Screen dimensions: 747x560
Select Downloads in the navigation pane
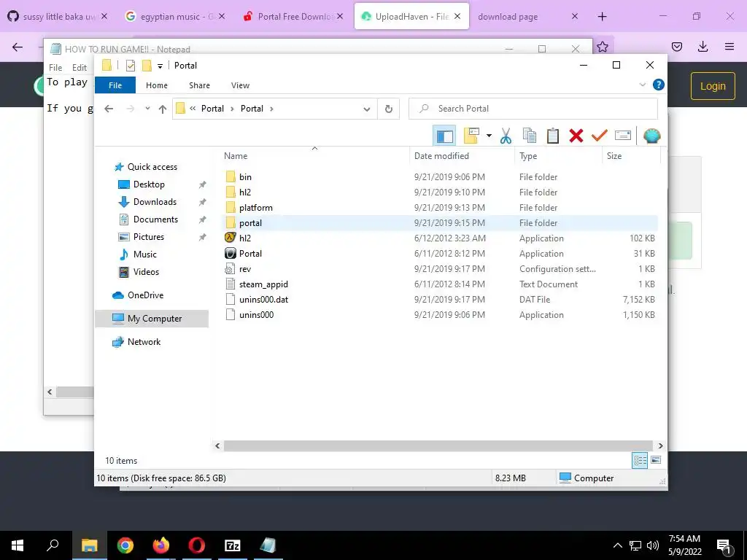(155, 202)
